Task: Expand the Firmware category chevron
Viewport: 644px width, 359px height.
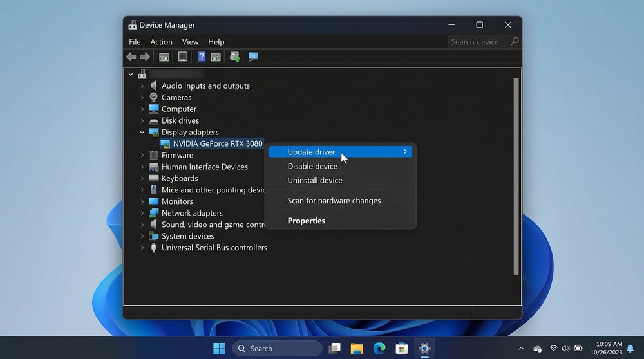Action: (x=142, y=155)
